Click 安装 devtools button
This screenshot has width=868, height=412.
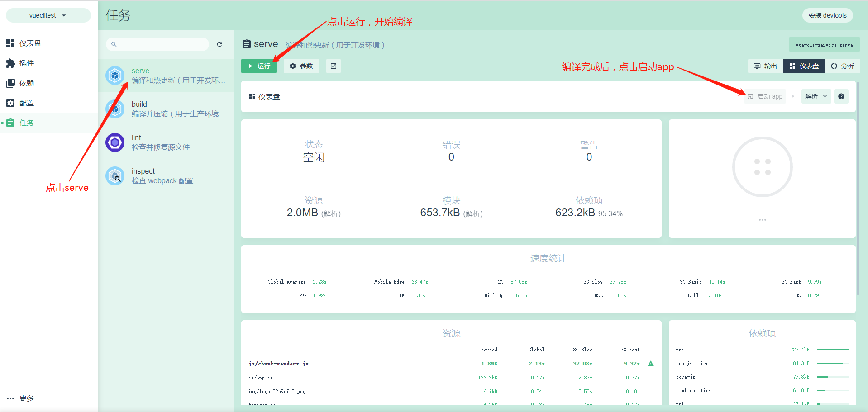tap(828, 15)
